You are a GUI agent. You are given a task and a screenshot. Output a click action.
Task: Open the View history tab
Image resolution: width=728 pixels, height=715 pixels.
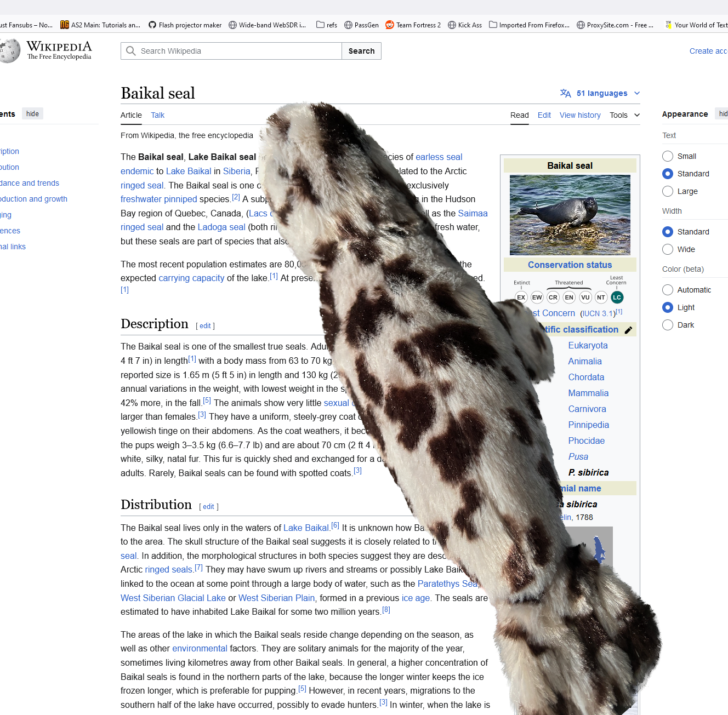coord(579,115)
